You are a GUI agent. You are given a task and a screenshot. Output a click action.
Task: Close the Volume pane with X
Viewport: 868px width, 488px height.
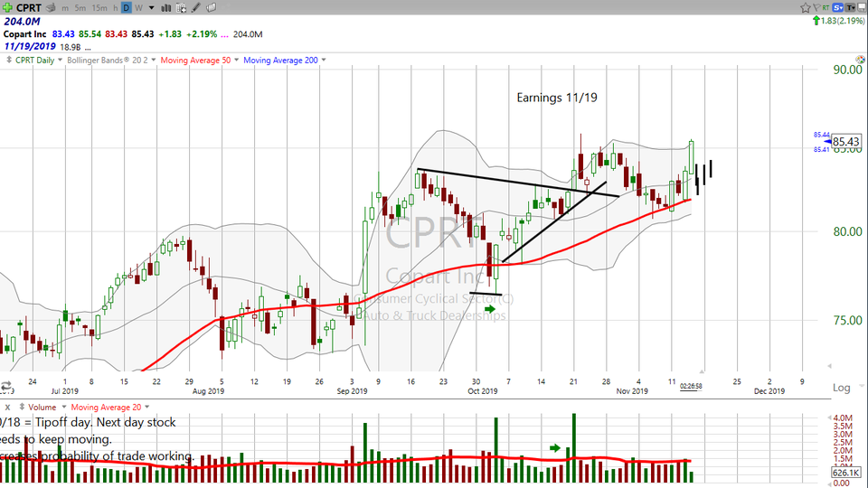tap(7, 408)
